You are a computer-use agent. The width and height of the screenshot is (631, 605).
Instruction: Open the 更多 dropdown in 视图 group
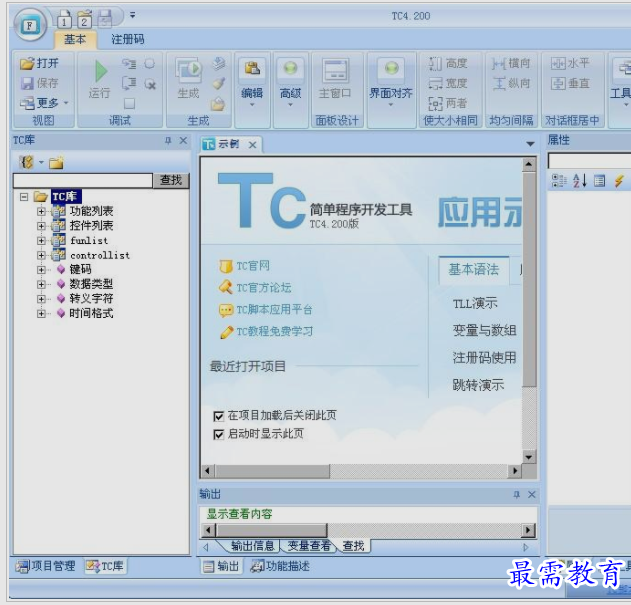tap(44, 103)
